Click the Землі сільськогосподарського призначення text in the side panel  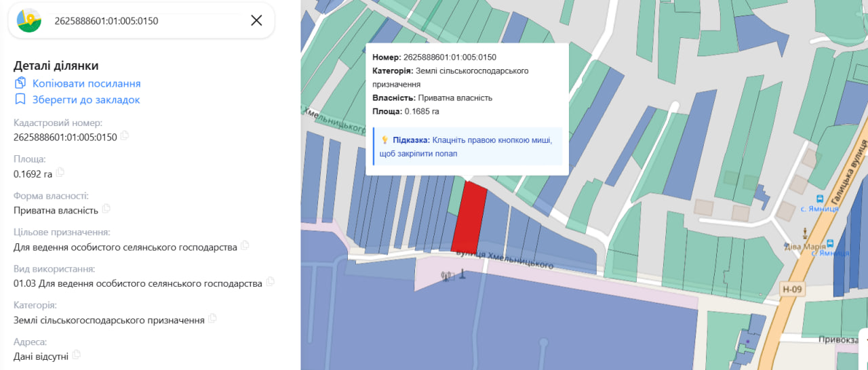point(109,320)
